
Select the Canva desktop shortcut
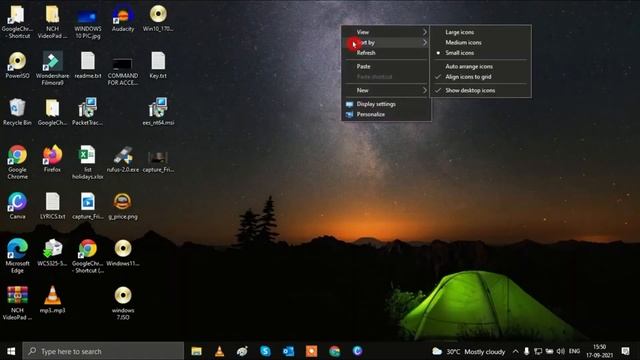[18, 206]
